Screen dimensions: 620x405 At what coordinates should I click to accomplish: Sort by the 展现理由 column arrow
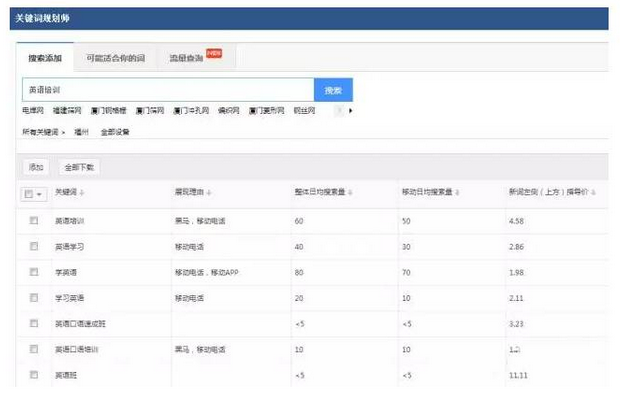[x=209, y=193]
